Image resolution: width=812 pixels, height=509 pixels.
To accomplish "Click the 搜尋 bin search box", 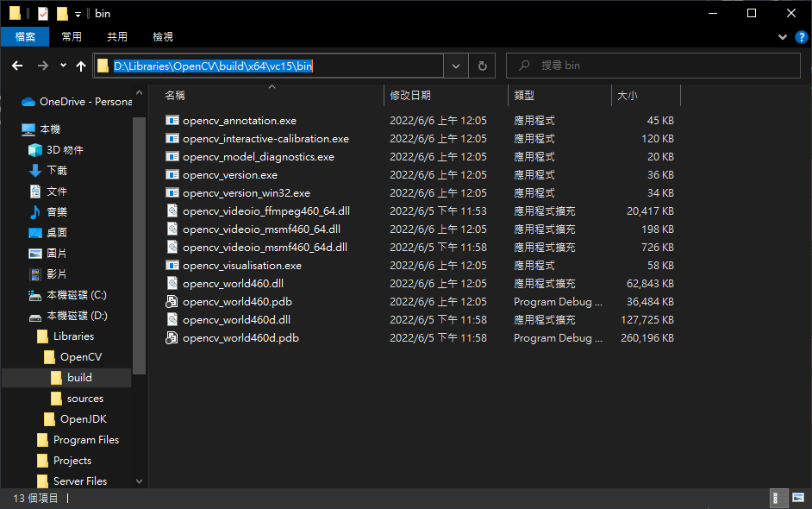I will click(x=653, y=66).
